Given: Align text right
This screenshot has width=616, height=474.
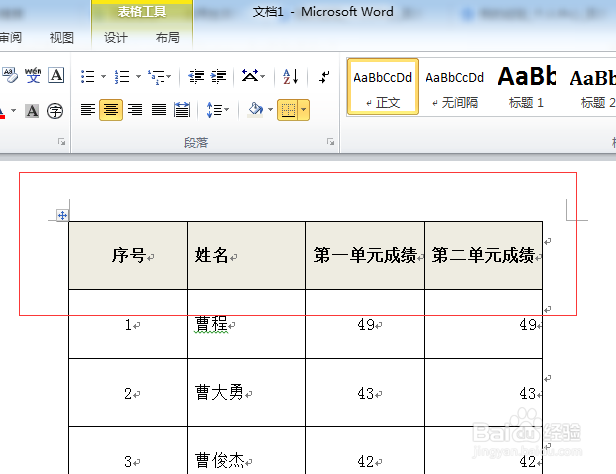Looking at the screenshot, I should click(135, 110).
